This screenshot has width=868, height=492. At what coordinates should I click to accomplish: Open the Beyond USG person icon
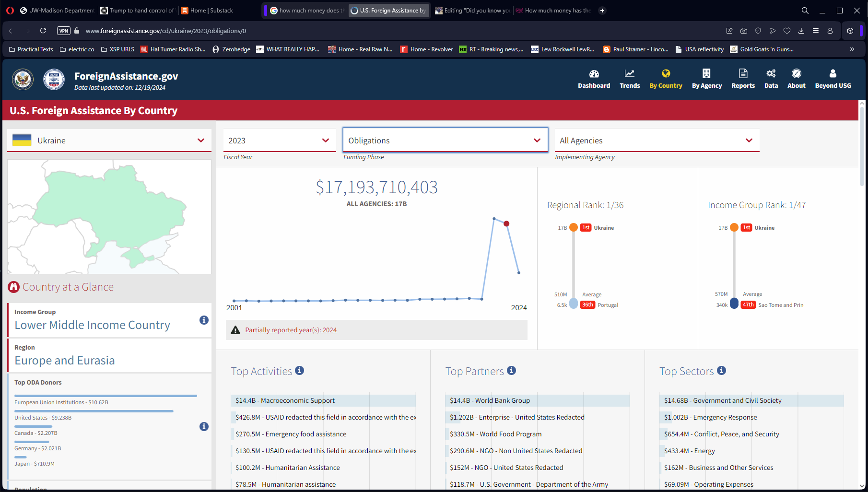(833, 73)
